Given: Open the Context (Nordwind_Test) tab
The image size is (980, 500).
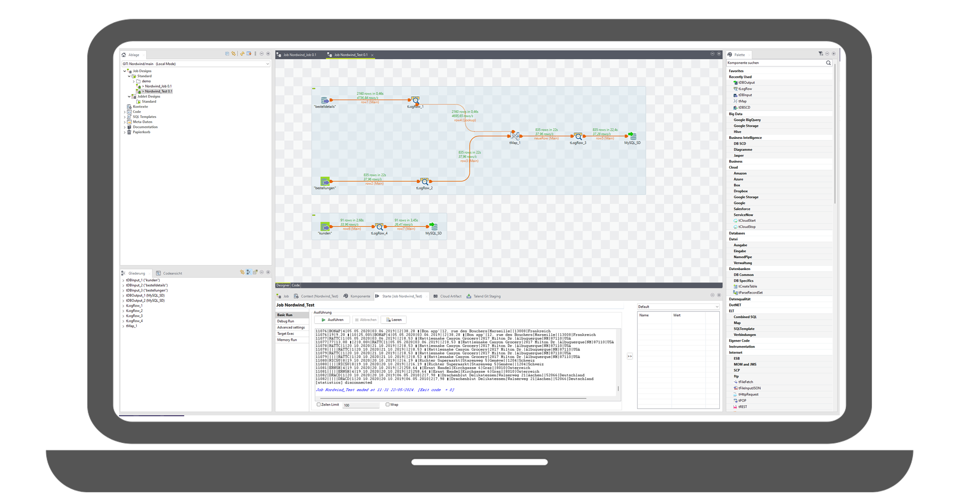Looking at the screenshot, I should [x=316, y=296].
